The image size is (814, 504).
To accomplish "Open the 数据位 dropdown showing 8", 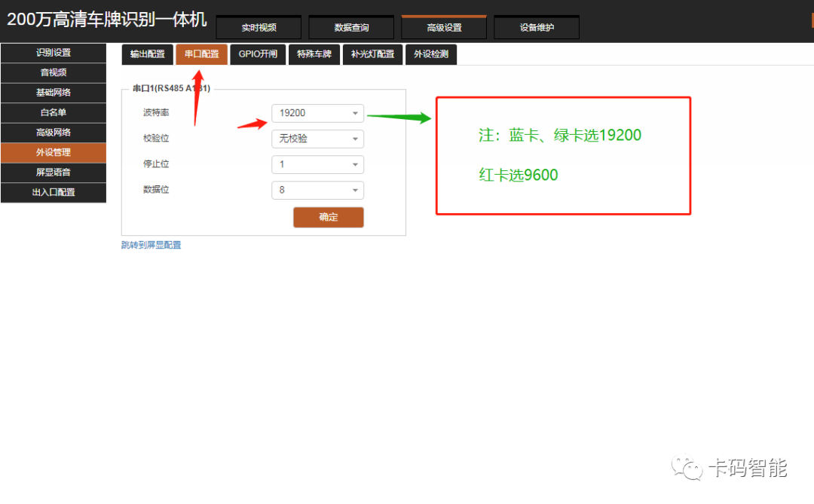I will click(318, 191).
